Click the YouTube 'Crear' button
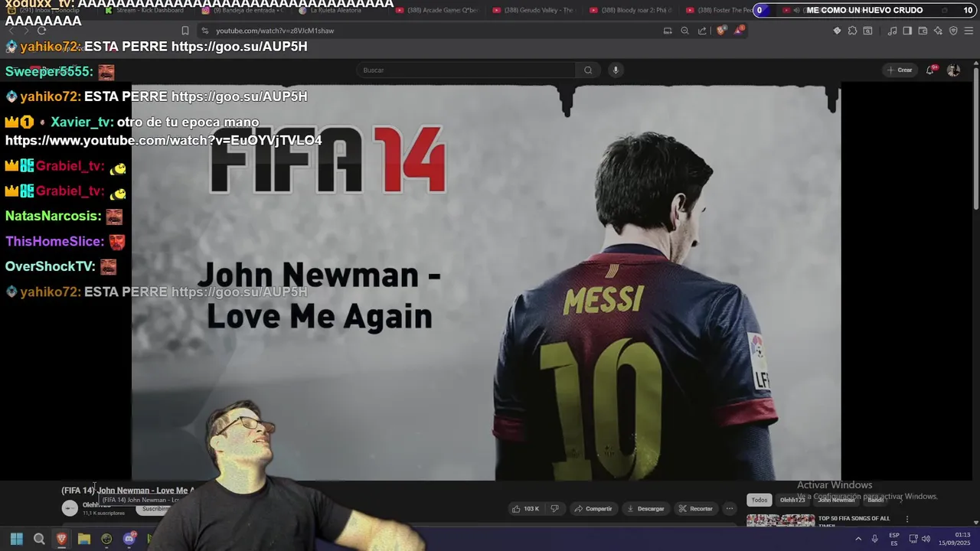 point(900,70)
